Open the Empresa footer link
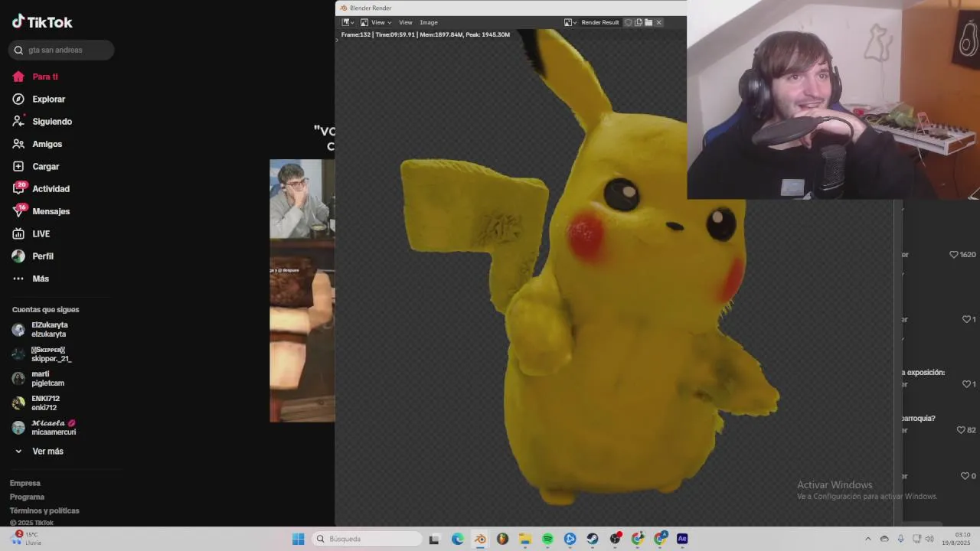980x551 pixels. pos(25,483)
